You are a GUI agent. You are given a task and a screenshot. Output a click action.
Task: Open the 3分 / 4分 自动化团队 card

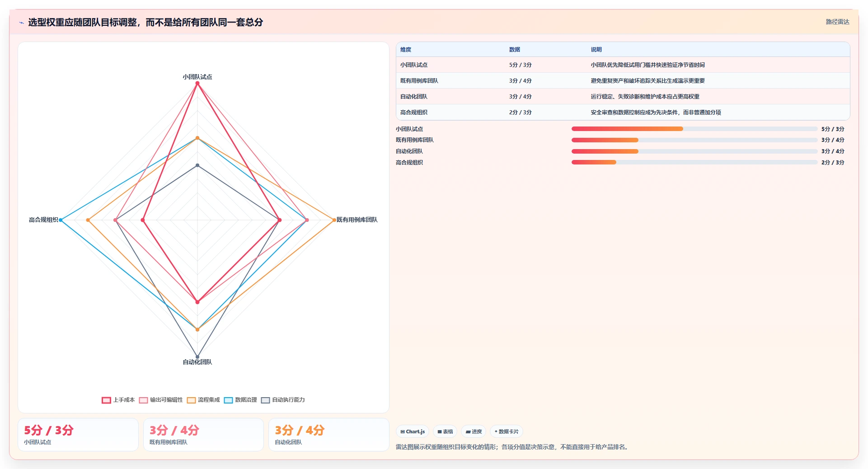[x=329, y=435]
